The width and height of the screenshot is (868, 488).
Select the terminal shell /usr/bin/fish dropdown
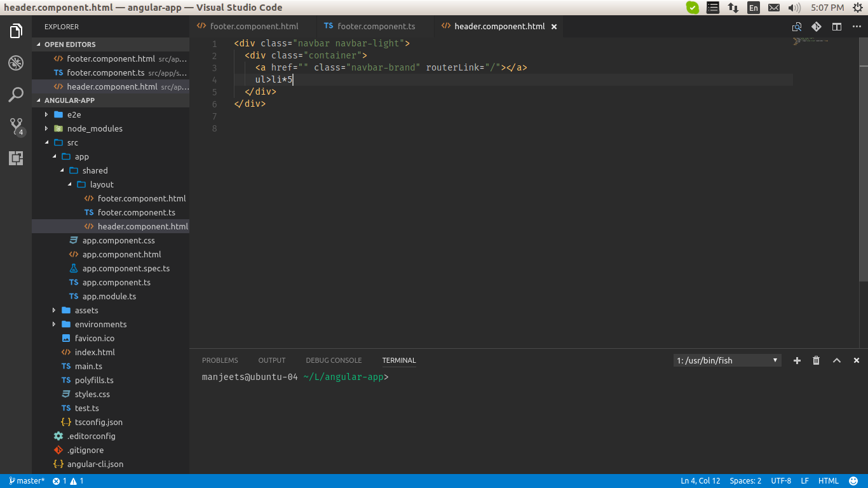[x=727, y=360]
